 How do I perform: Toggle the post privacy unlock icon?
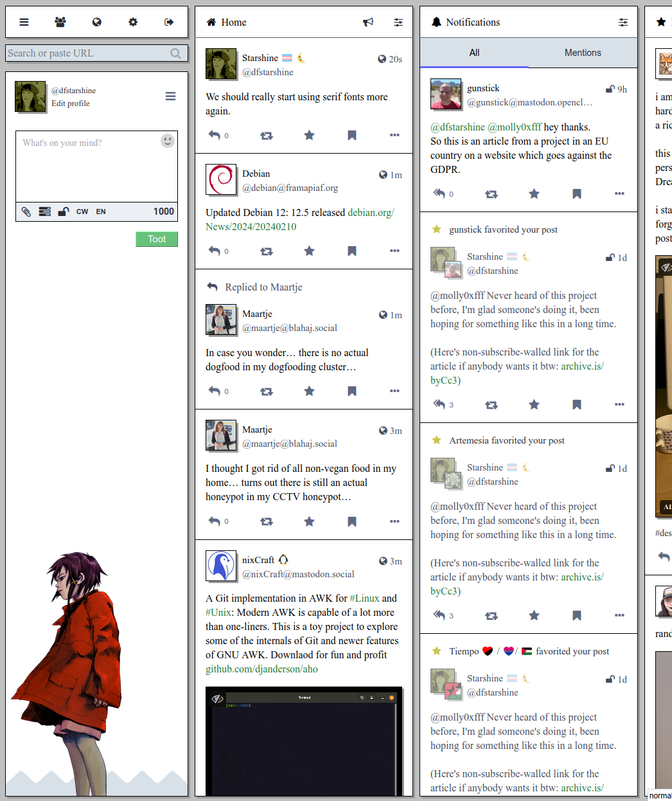tap(64, 212)
